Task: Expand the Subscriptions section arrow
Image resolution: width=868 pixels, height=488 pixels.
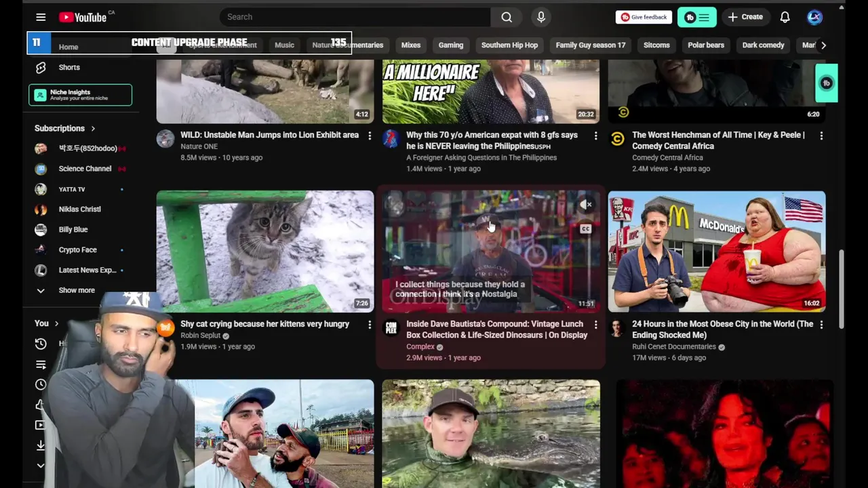Action: pyautogui.click(x=93, y=128)
